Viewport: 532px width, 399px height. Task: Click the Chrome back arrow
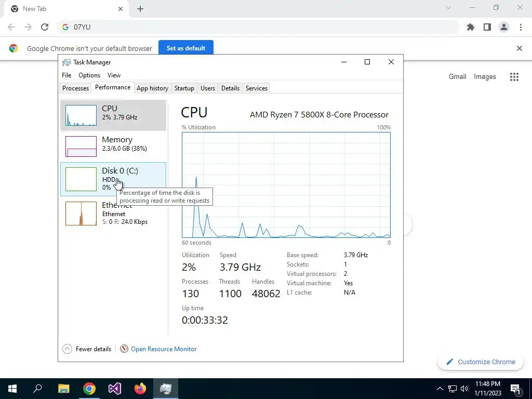[x=11, y=27]
